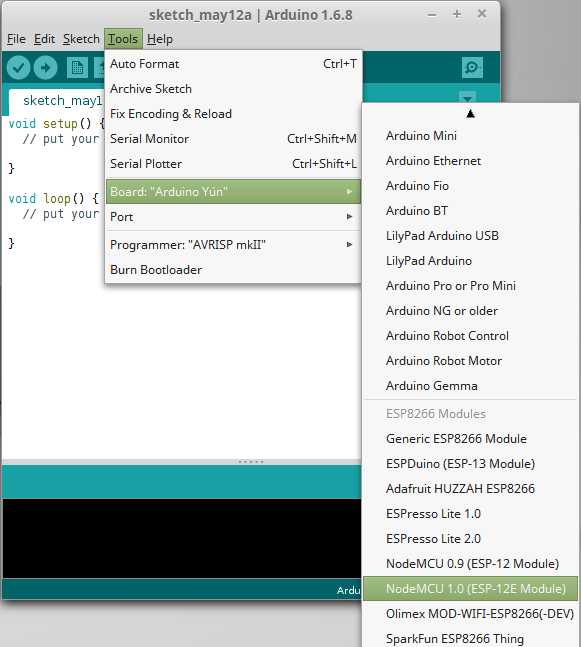
Task: Choose Olimex MOD-WIFI-ESP8266(-DEV)
Action: pyautogui.click(x=470, y=614)
